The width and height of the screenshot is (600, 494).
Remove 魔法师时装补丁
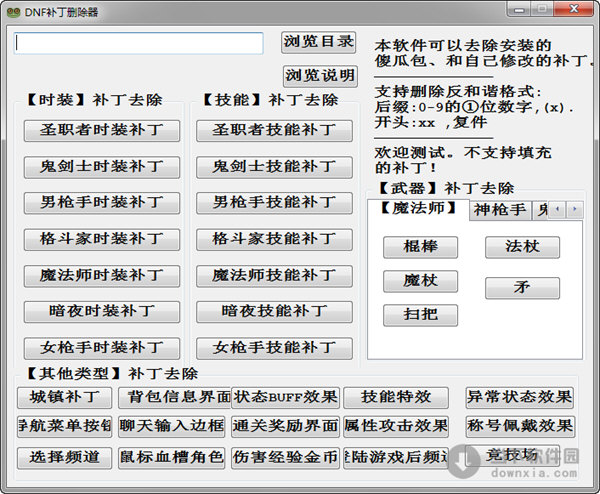coord(102,276)
